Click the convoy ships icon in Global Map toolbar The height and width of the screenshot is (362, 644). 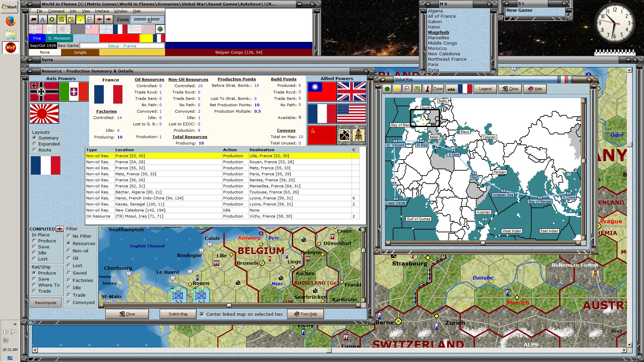click(451, 89)
